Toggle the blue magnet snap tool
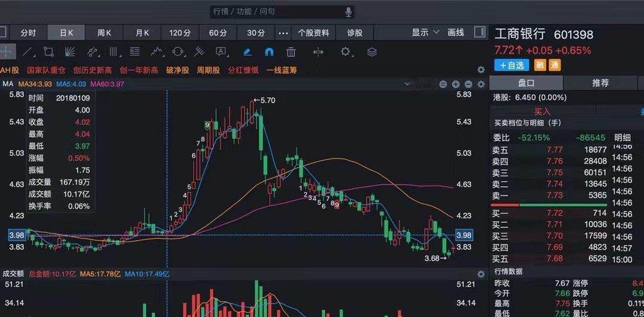Screen dimensions: 644x317 tap(269, 52)
